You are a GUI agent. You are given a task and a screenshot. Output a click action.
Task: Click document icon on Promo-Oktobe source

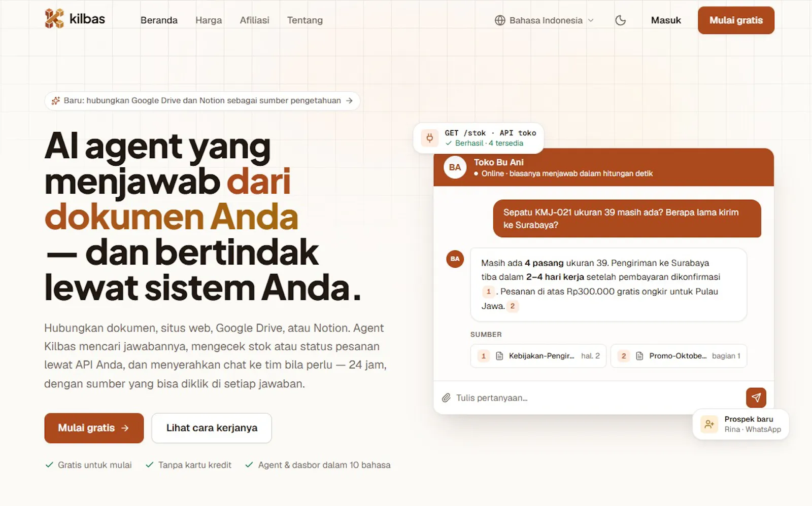tap(639, 356)
